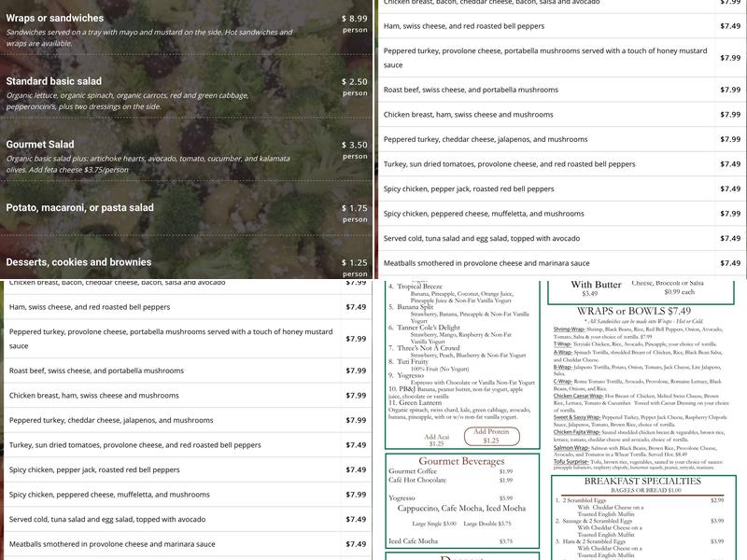Select the Iced Cafe Mocha beverage

[x=413, y=541]
